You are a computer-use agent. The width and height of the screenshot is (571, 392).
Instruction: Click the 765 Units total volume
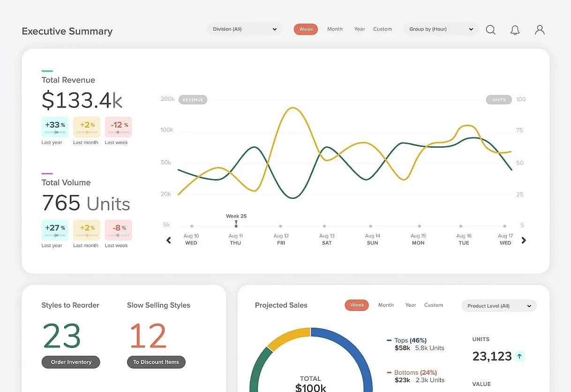tap(86, 203)
